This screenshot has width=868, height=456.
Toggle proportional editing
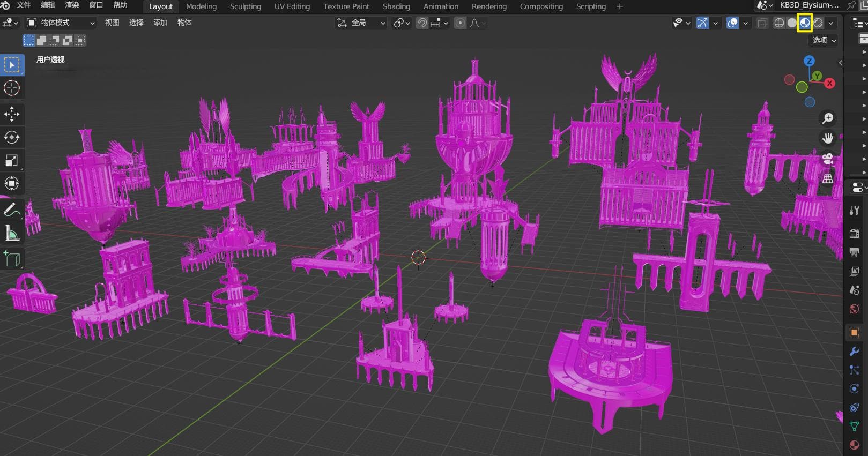(x=460, y=23)
